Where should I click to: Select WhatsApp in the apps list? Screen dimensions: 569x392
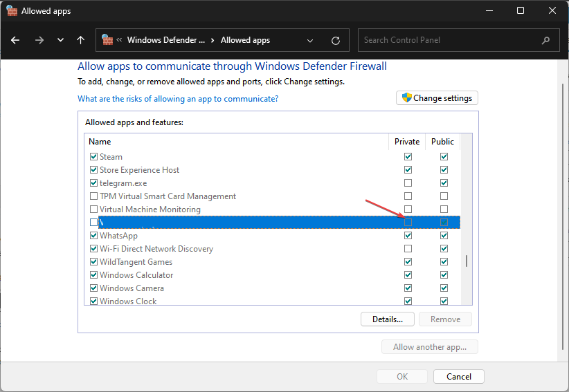[118, 236]
